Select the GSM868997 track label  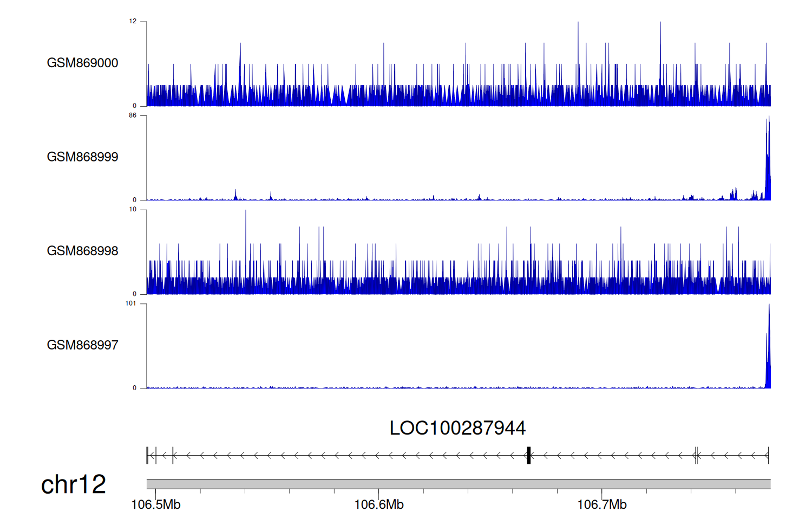click(82, 345)
